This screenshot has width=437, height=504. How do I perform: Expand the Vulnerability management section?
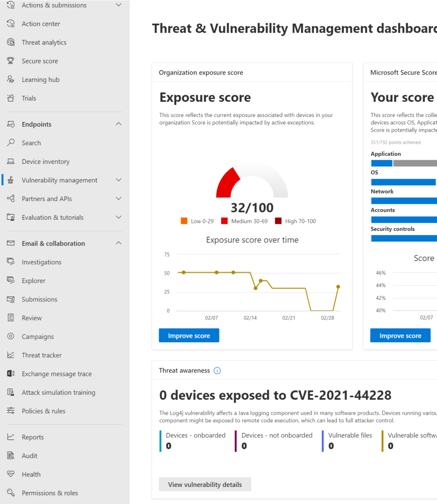(118, 180)
